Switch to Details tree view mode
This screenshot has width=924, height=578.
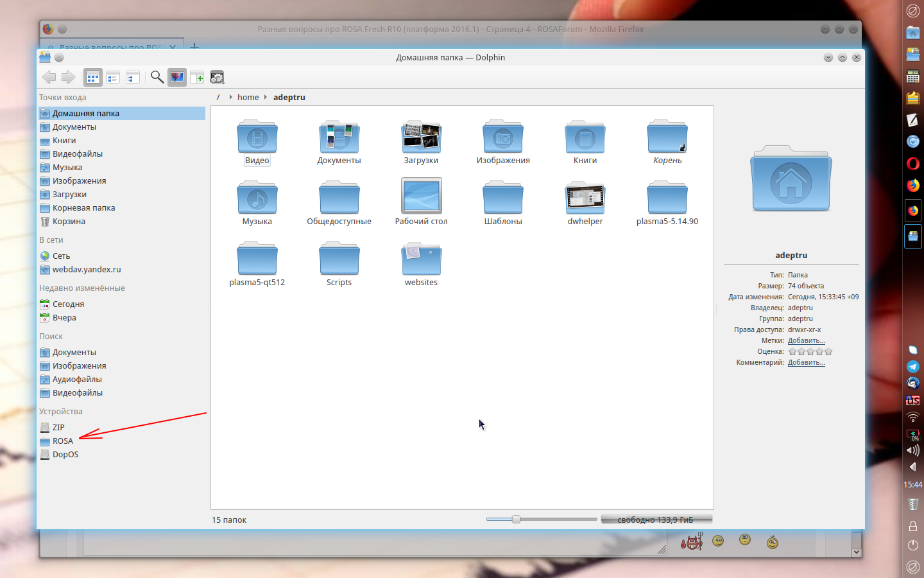(x=133, y=78)
